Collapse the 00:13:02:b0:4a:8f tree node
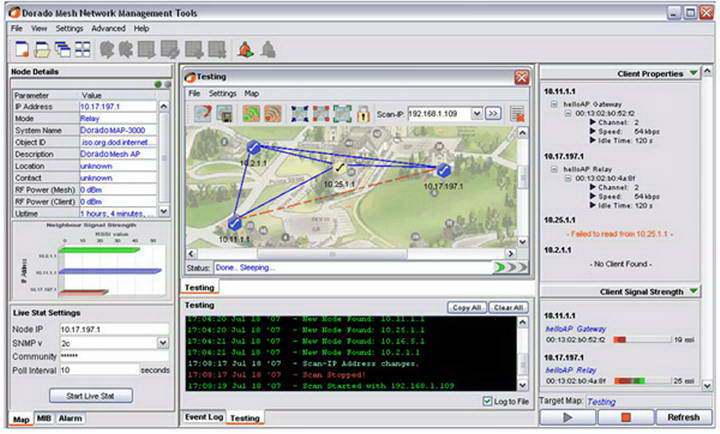This screenshot has height=434, width=720. 568,178
